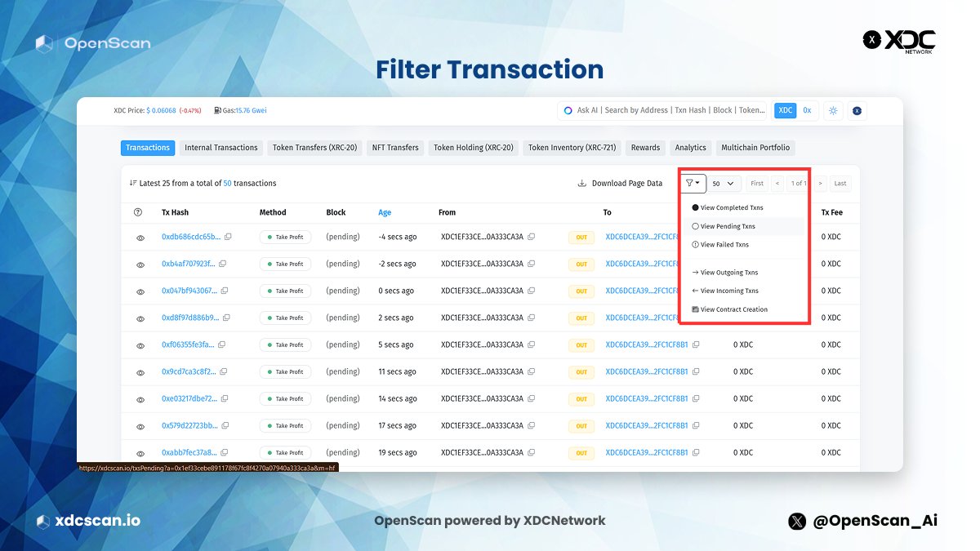Open the NFT Transfers tab
This screenshot has height=551, width=980.
[395, 148]
